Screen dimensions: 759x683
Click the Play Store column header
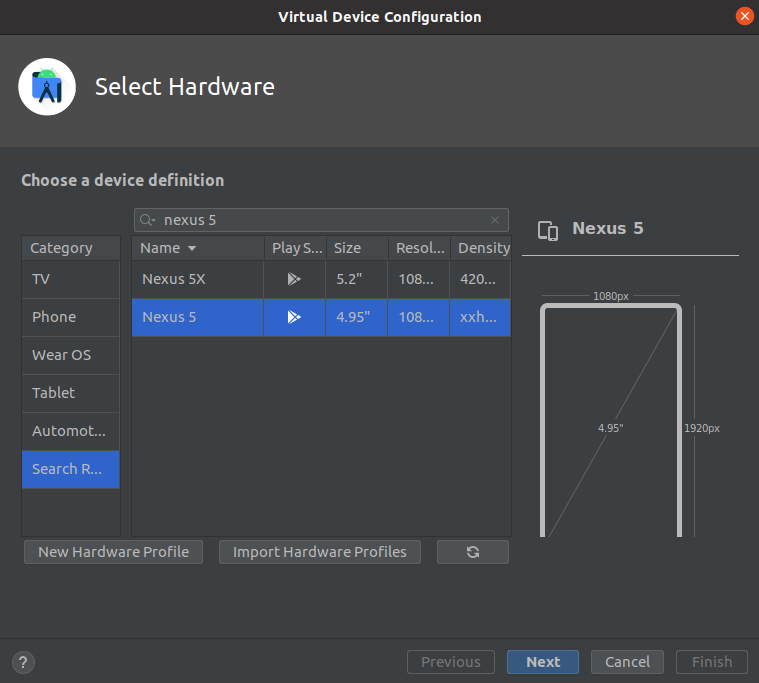[x=296, y=248]
